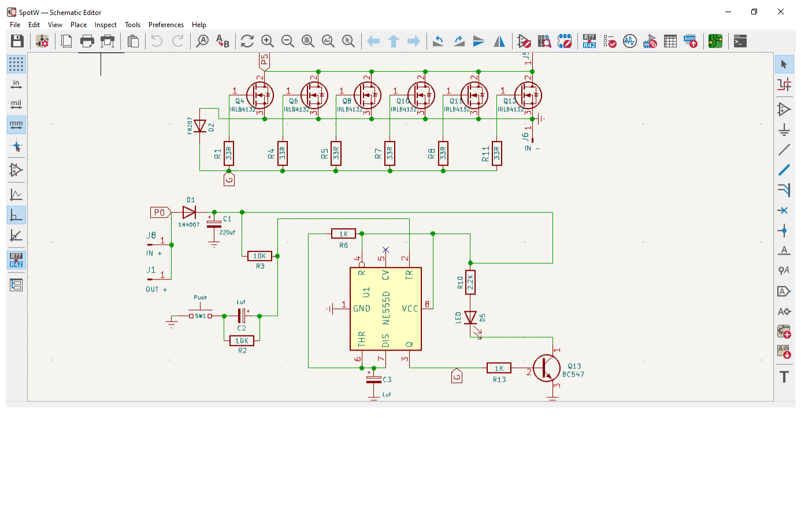Open schematic setup settings icon
Image resolution: width=801 pixels, height=532 pixels.
42,41
